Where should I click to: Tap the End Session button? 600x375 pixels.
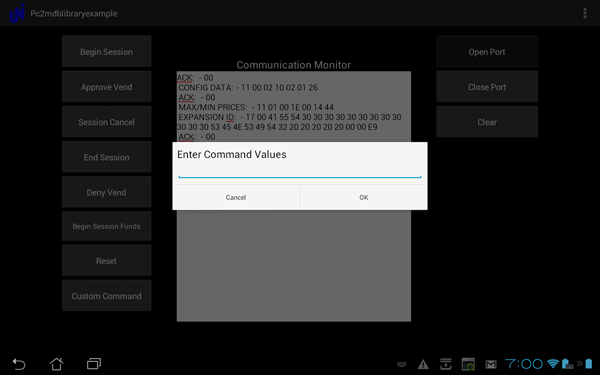click(x=106, y=157)
